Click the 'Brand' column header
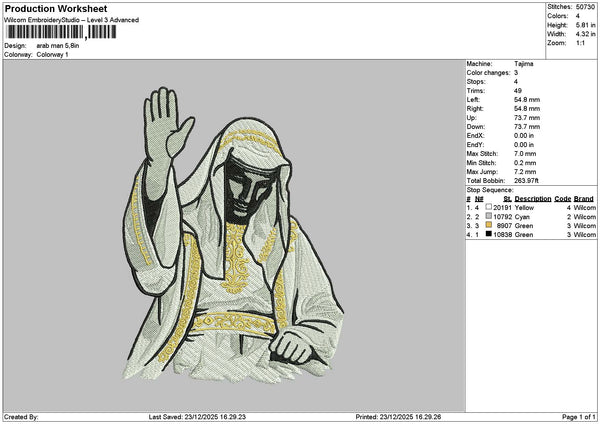The width and height of the screenshot is (600, 424). (584, 199)
